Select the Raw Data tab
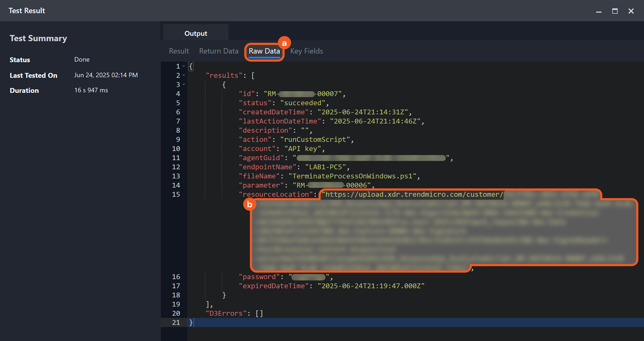Viewport: 644px width, 341px height. [x=264, y=51]
